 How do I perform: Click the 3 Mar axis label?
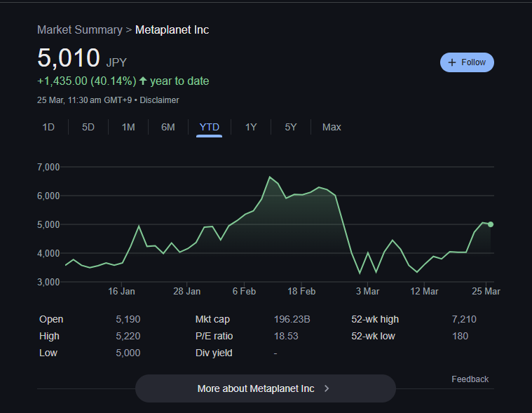[367, 292]
